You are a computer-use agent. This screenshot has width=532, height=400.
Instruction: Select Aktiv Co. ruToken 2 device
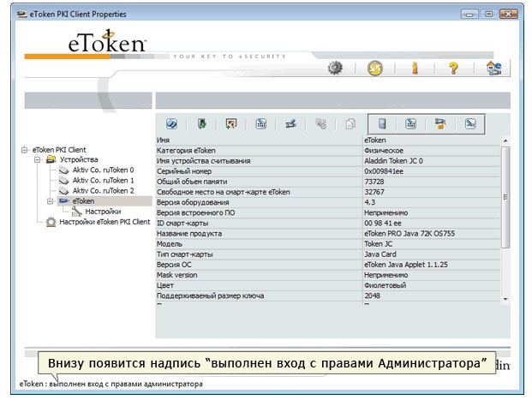102,190
